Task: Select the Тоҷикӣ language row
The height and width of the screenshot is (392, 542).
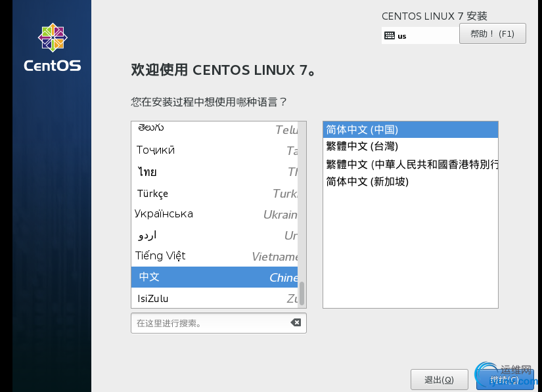Action: pyautogui.click(x=214, y=150)
